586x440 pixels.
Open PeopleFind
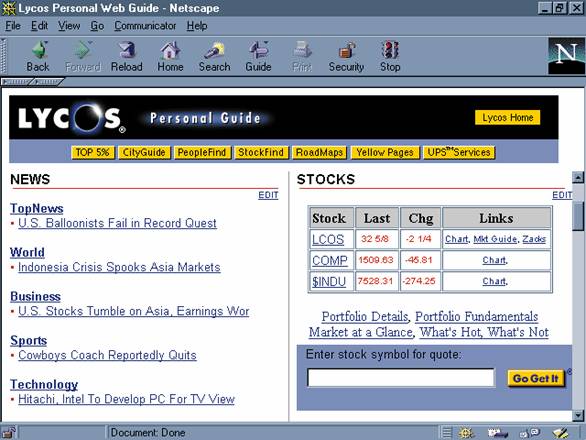tap(202, 153)
